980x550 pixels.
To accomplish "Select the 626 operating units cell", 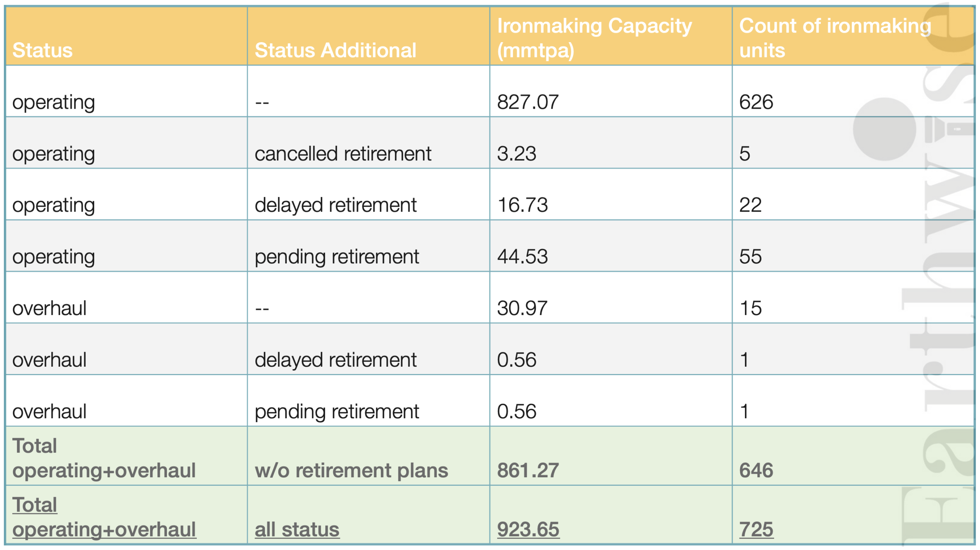I will tap(853, 91).
